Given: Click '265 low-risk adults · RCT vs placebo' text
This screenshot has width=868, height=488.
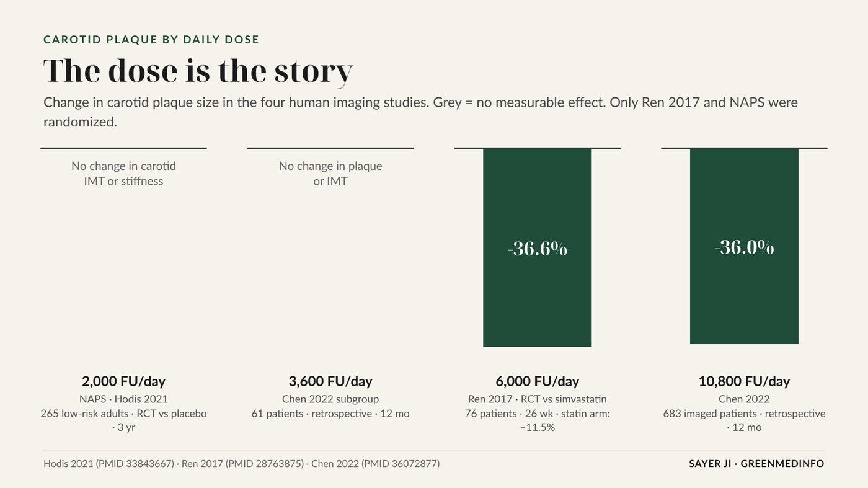Looking at the screenshot, I should point(123,414).
